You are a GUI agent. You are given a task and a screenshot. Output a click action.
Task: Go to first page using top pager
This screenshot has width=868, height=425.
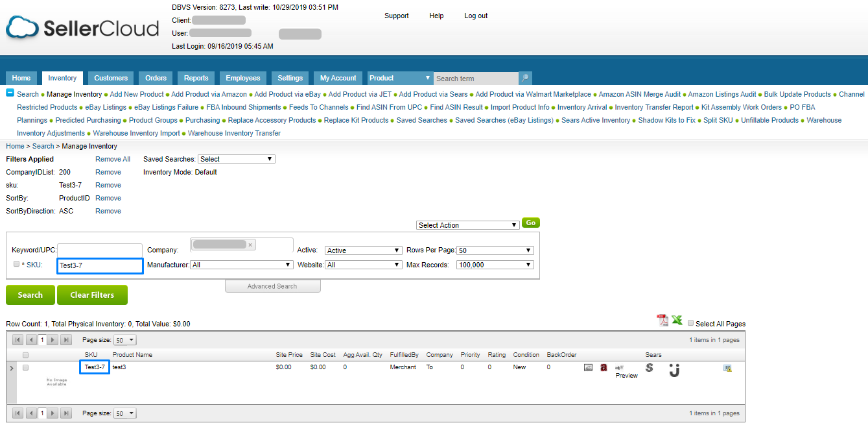tap(18, 340)
